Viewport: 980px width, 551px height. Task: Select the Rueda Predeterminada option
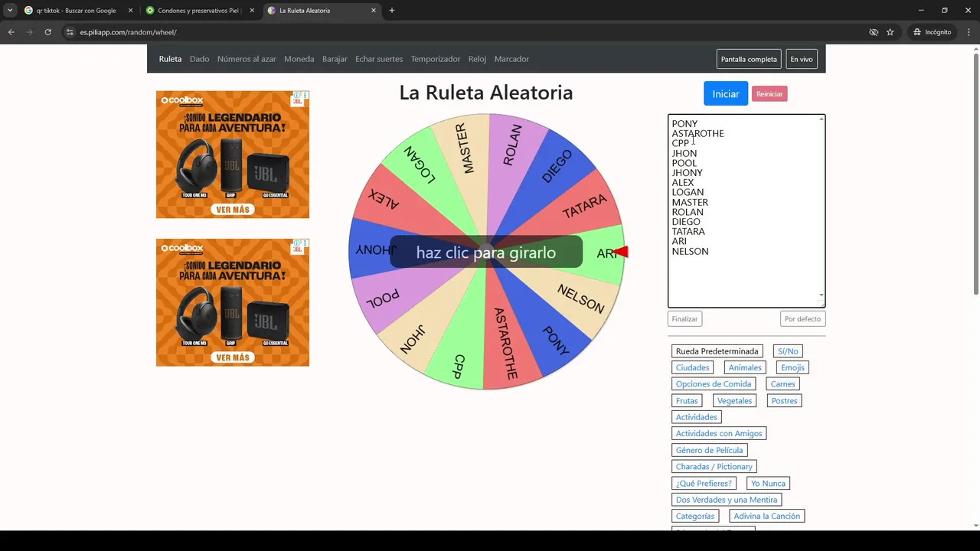click(717, 351)
